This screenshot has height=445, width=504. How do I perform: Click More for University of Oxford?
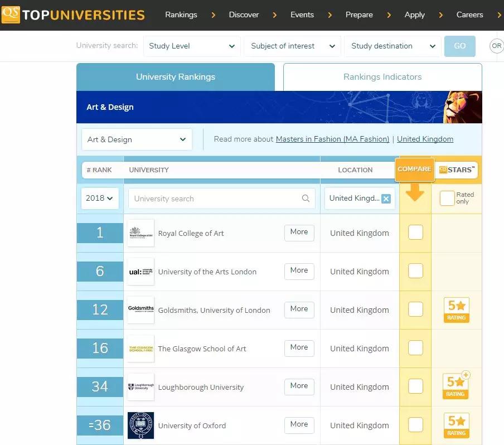299,425
